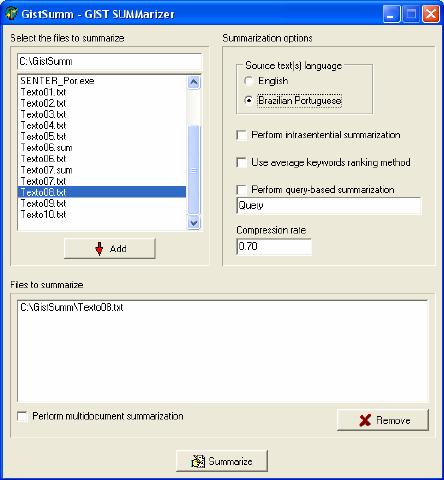Viewport: 444px width, 480px height.
Task: Toggle multidocument summarization checkbox
Action: pyautogui.click(x=22, y=416)
